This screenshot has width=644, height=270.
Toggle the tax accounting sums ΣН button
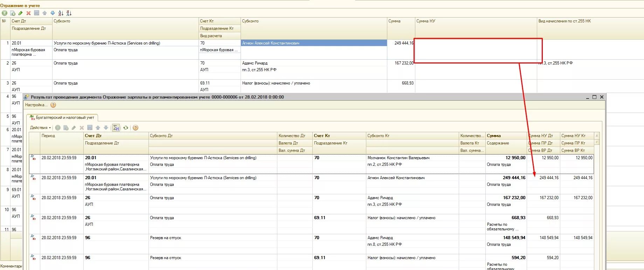tap(116, 128)
